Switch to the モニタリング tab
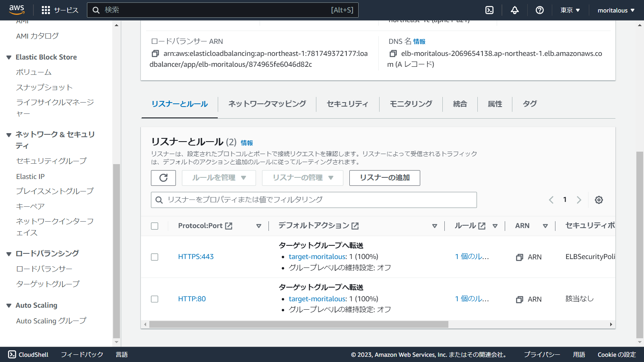 (x=410, y=104)
